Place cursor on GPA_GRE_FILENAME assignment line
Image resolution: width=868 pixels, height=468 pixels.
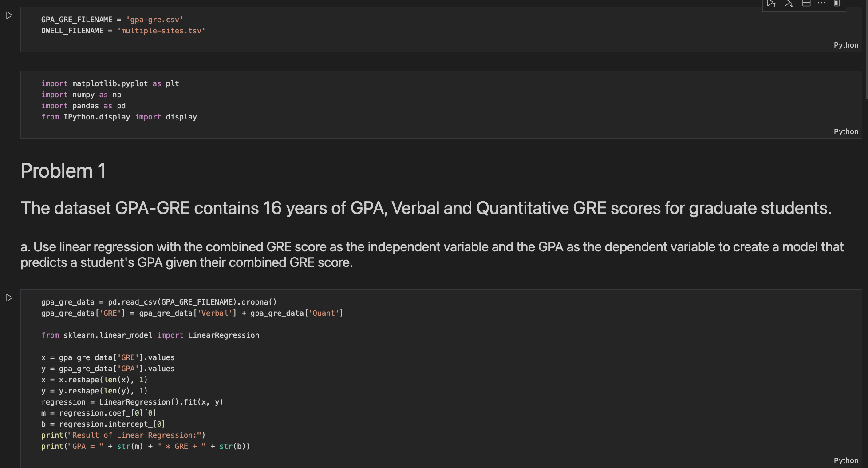click(x=112, y=20)
